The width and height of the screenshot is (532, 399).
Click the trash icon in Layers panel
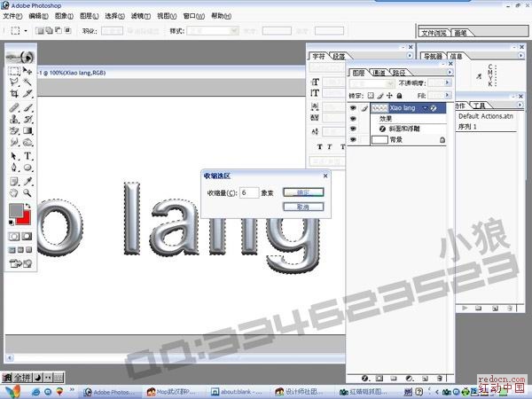[440, 379]
